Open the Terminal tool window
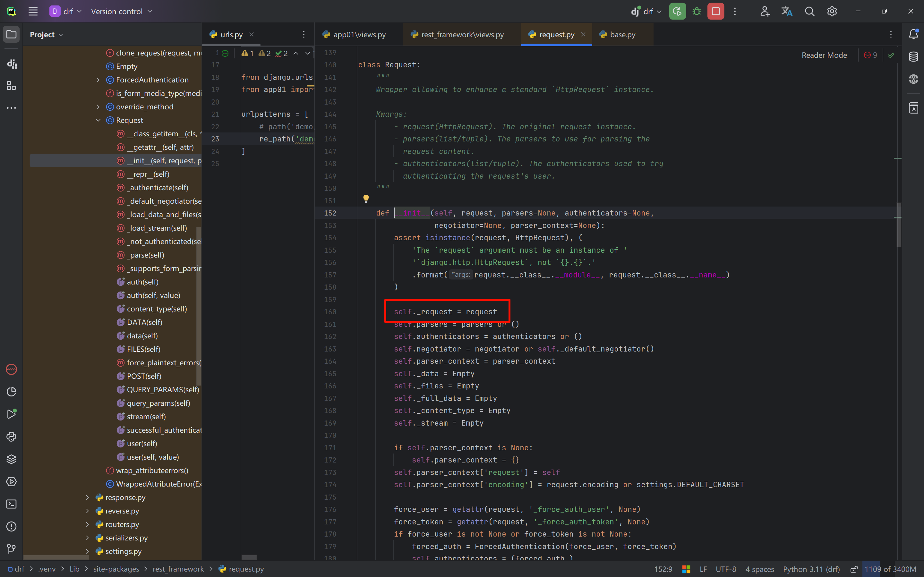 pos(12,504)
